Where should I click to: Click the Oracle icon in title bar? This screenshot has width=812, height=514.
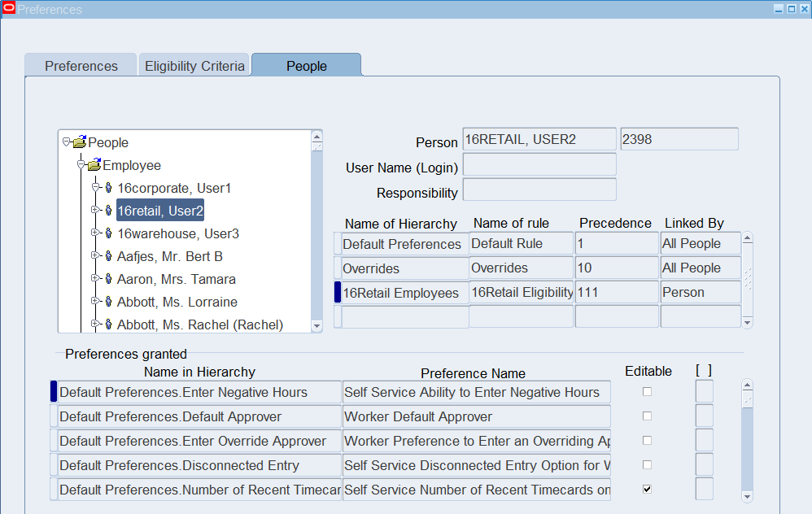pos(9,9)
